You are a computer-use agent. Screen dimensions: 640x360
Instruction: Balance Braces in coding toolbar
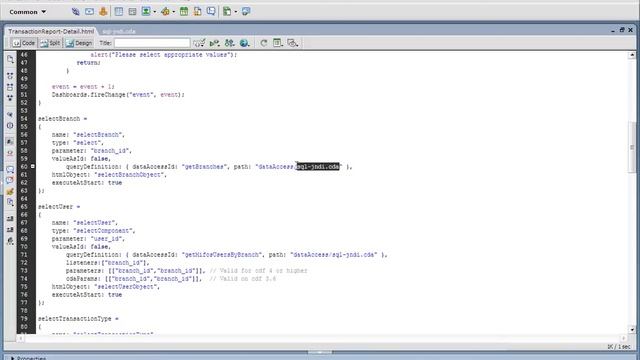pos(10,126)
